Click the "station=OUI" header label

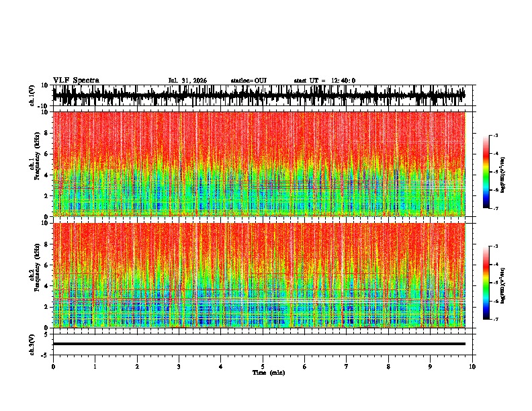pyautogui.click(x=249, y=81)
